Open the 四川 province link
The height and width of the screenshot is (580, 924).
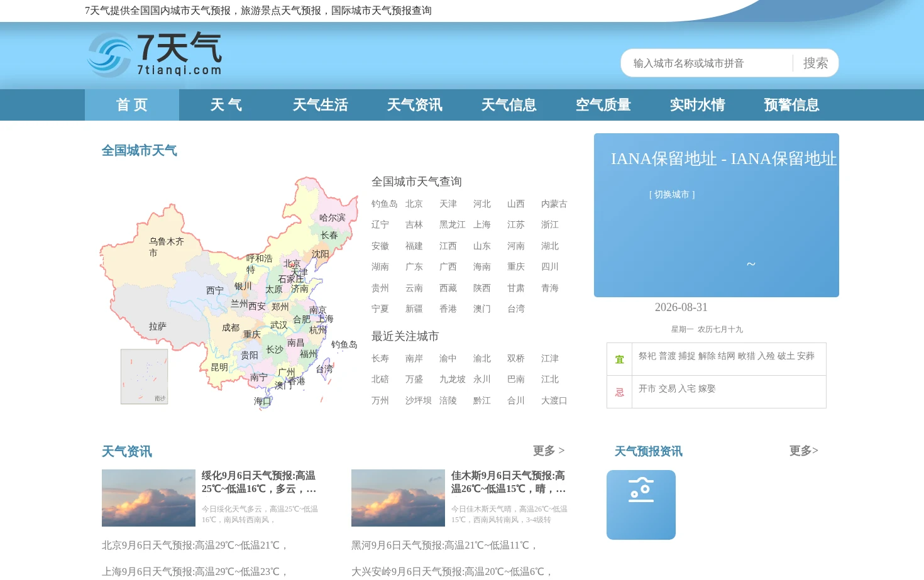pos(550,266)
